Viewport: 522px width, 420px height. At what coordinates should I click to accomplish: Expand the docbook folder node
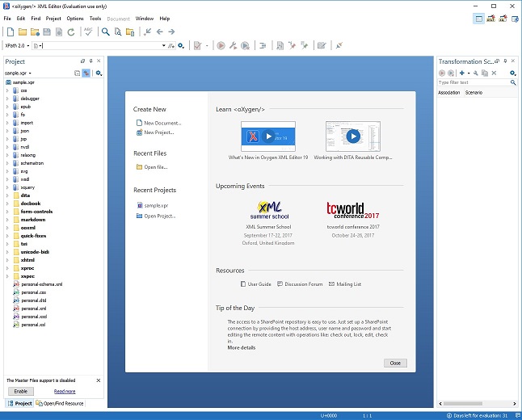click(7, 204)
